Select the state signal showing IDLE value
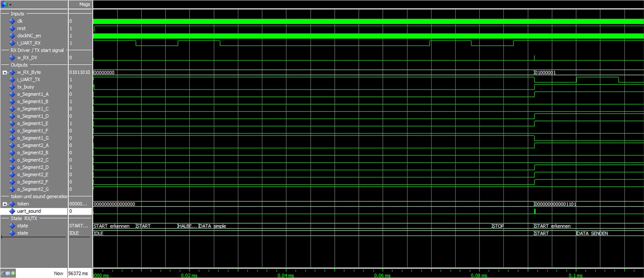644x278 pixels. [x=23, y=233]
